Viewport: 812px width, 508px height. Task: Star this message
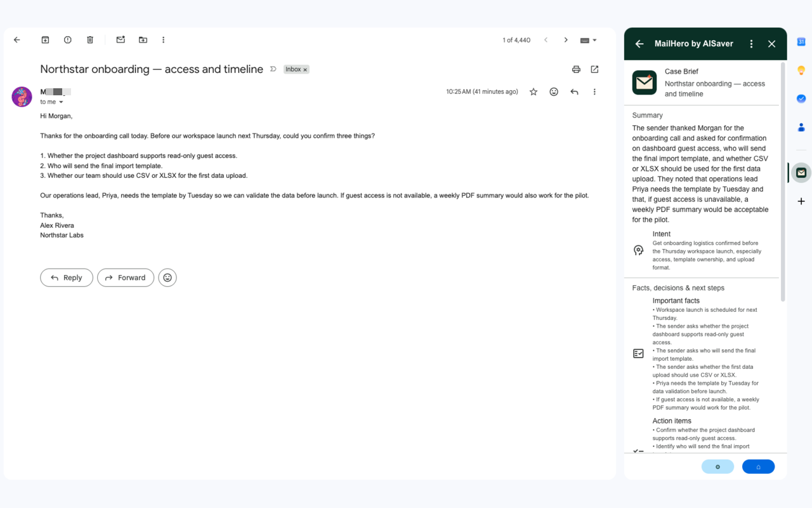[x=534, y=92]
